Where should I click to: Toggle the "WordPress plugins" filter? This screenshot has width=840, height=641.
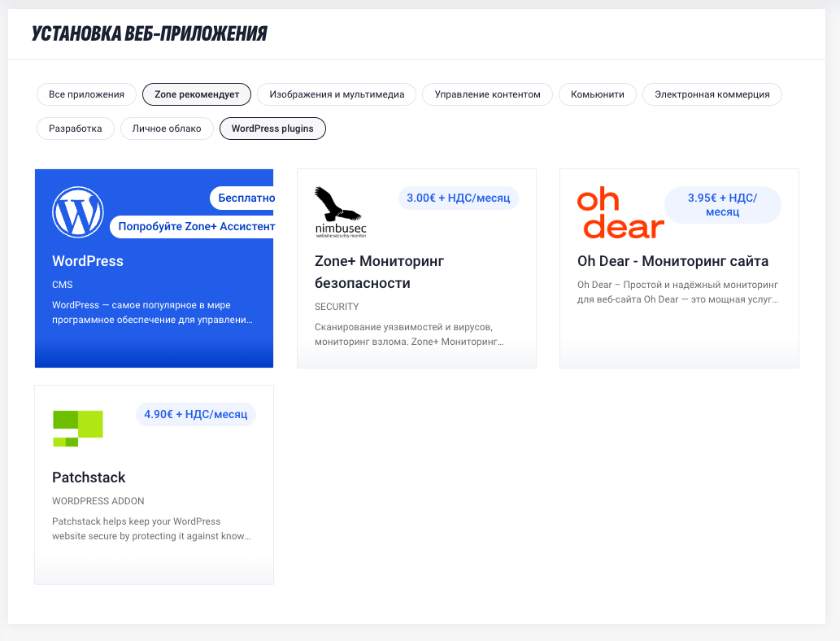point(272,129)
